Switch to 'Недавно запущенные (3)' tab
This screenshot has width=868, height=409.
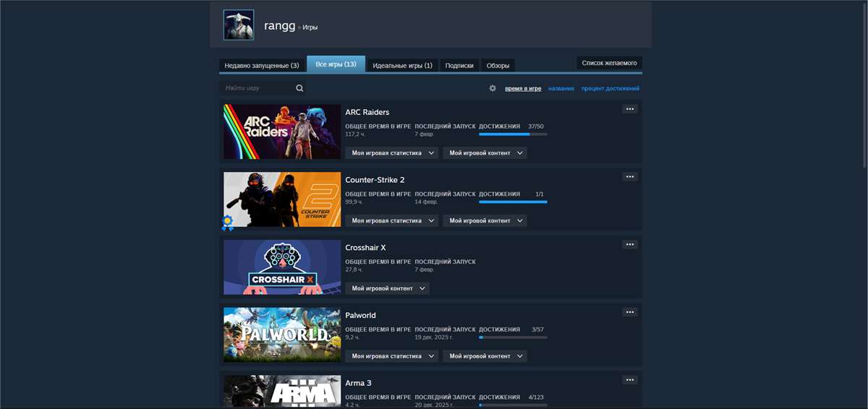[262, 65]
